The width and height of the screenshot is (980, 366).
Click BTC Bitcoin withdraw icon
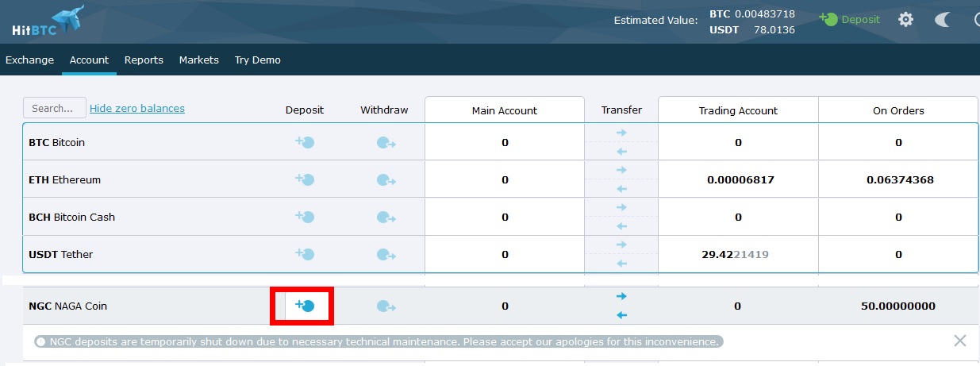pyautogui.click(x=386, y=143)
